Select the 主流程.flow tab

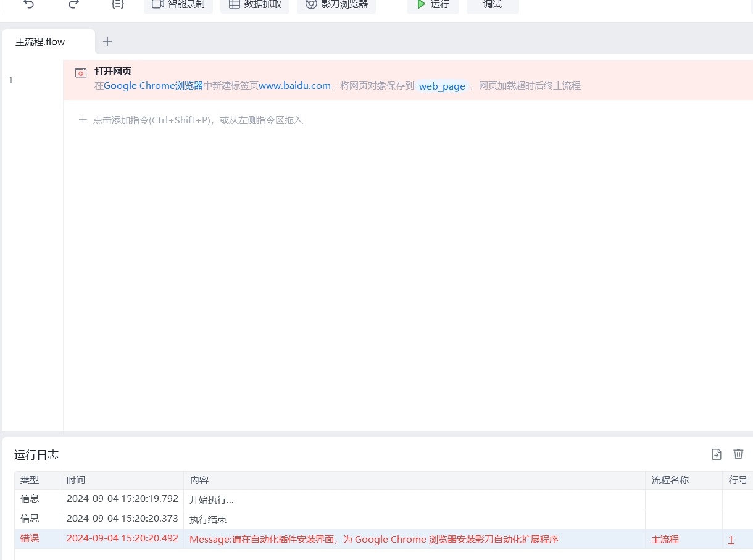41,42
